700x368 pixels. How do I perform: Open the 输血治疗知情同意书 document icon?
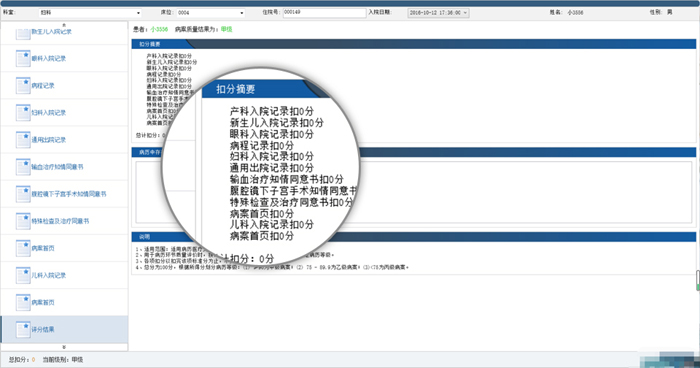click(x=23, y=167)
